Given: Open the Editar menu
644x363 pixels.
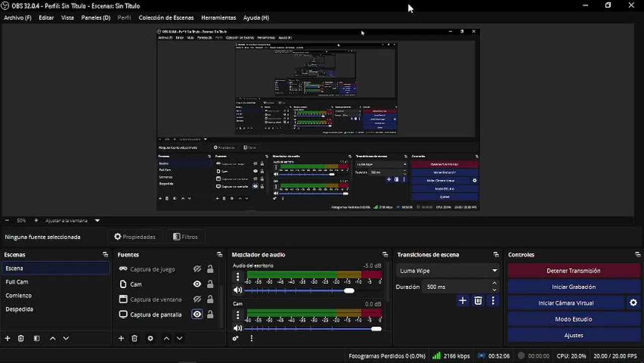Looking at the screenshot, I should [46, 18].
